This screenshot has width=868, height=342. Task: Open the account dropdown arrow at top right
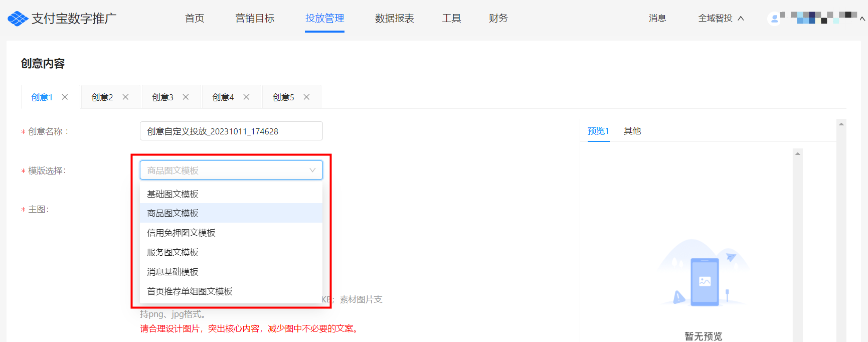click(862, 19)
